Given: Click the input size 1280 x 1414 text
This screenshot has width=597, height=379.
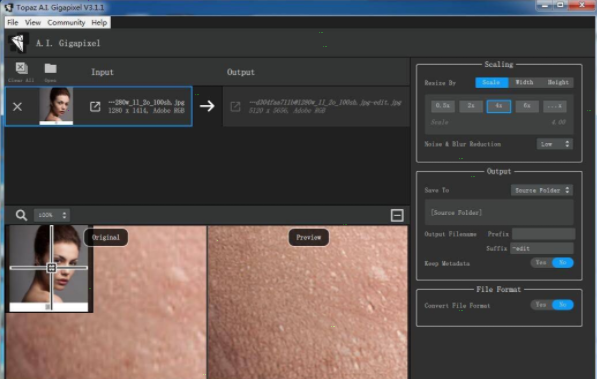Looking at the screenshot, I should (x=147, y=110).
